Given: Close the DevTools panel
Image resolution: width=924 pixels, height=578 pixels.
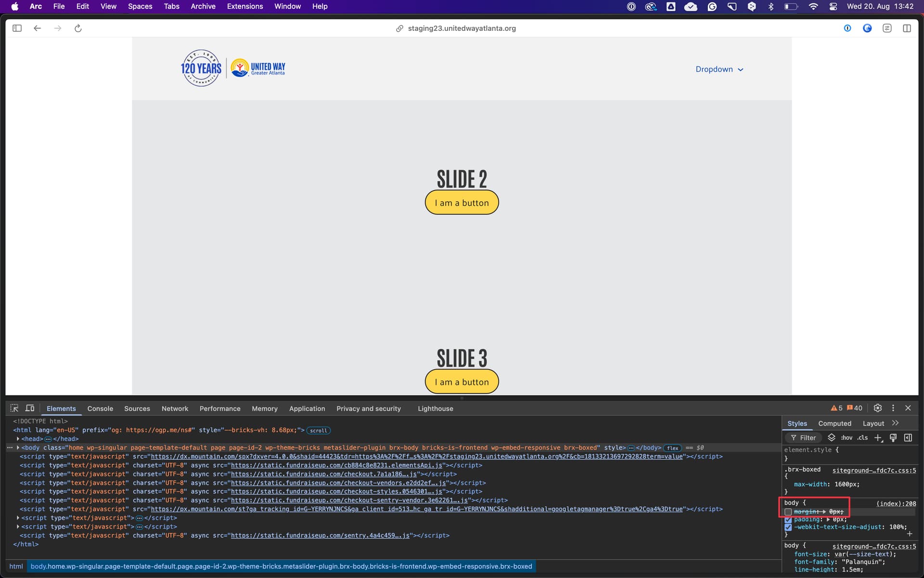Looking at the screenshot, I should (x=908, y=408).
